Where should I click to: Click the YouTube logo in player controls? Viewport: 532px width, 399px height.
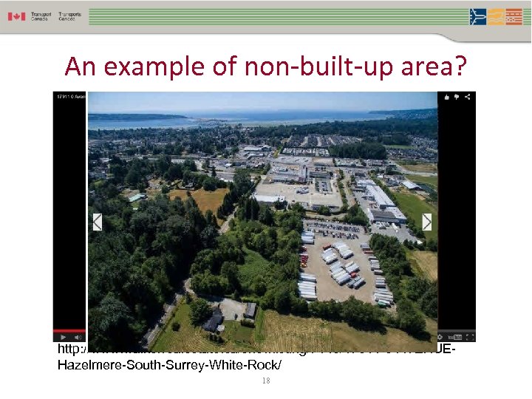point(455,337)
